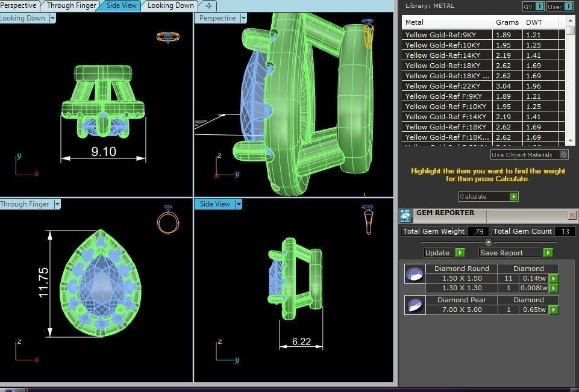
Task: Add a new viewport tab with plus
Action: coord(208,5)
